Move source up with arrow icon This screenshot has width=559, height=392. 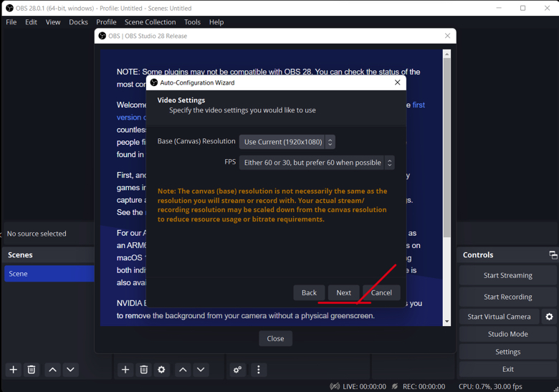point(183,370)
